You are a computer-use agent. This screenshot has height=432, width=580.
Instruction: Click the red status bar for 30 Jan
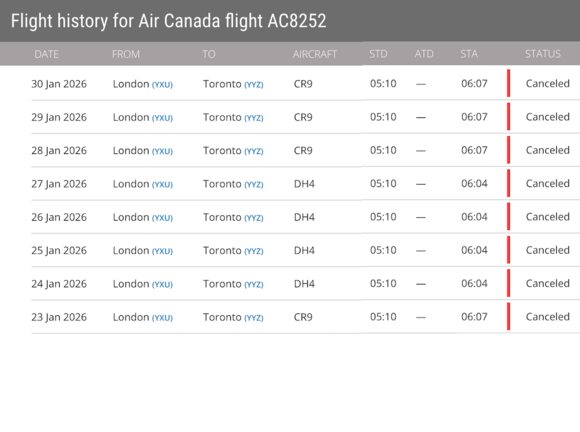pyautogui.click(x=509, y=83)
